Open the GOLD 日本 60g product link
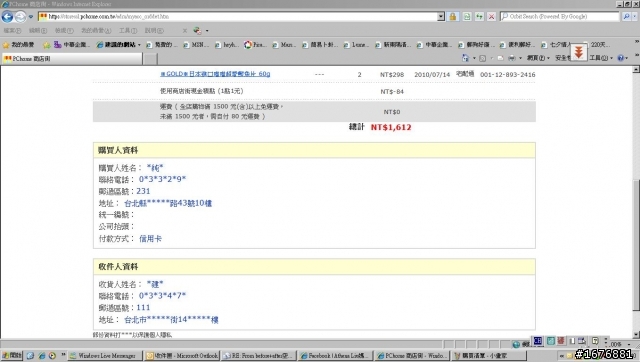 [215, 74]
